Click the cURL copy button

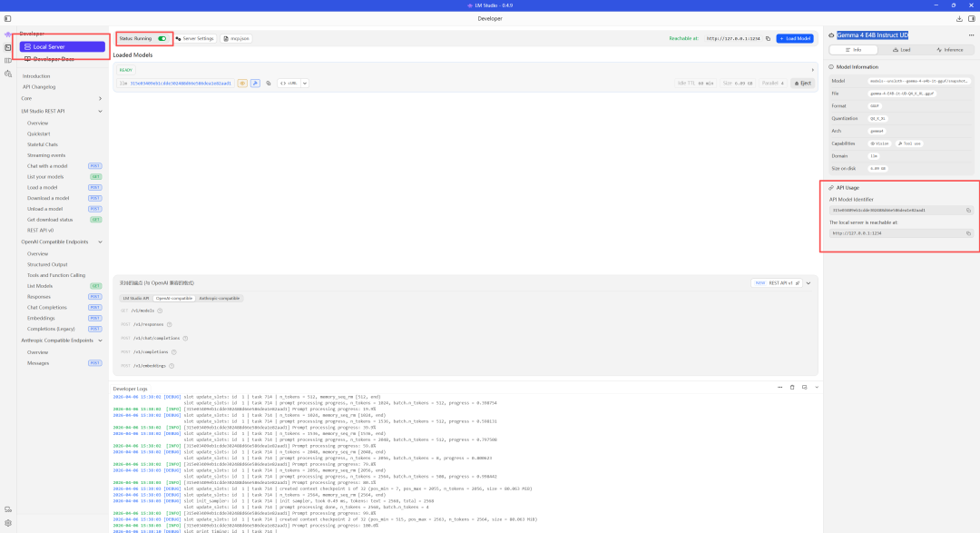pyautogui.click(x=289, y=84)
